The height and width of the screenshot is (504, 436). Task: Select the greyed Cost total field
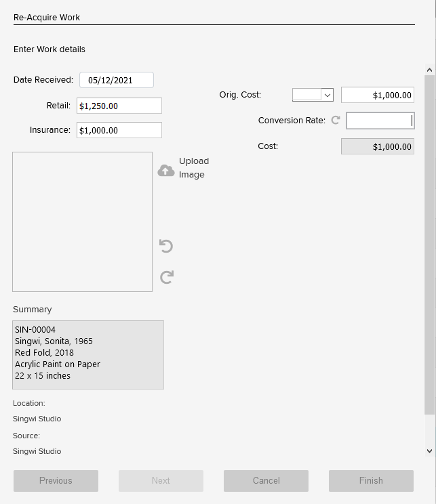coord(377,146)
